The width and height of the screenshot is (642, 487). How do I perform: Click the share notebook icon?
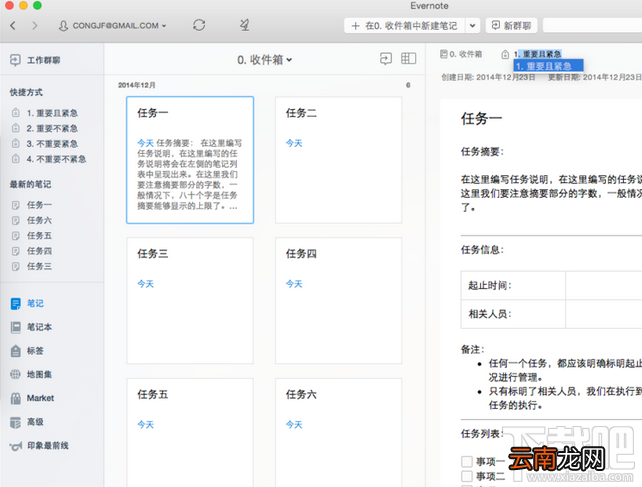click(x=386, y=59)
